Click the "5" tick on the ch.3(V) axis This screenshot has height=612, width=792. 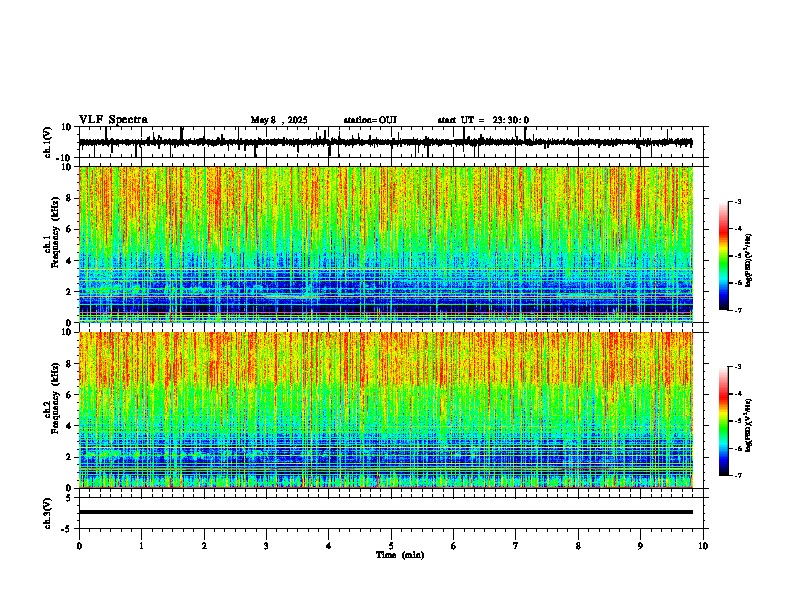(69, 498)
